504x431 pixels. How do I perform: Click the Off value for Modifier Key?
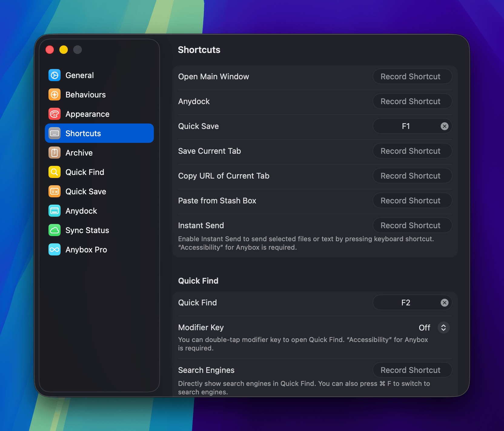click(424, 327)
